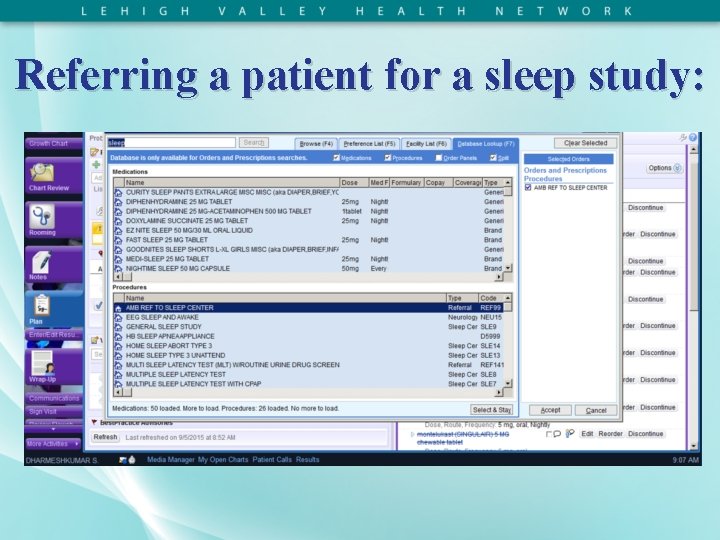
Task: Click the green plus add icon
Action: (x=96, y=164)
